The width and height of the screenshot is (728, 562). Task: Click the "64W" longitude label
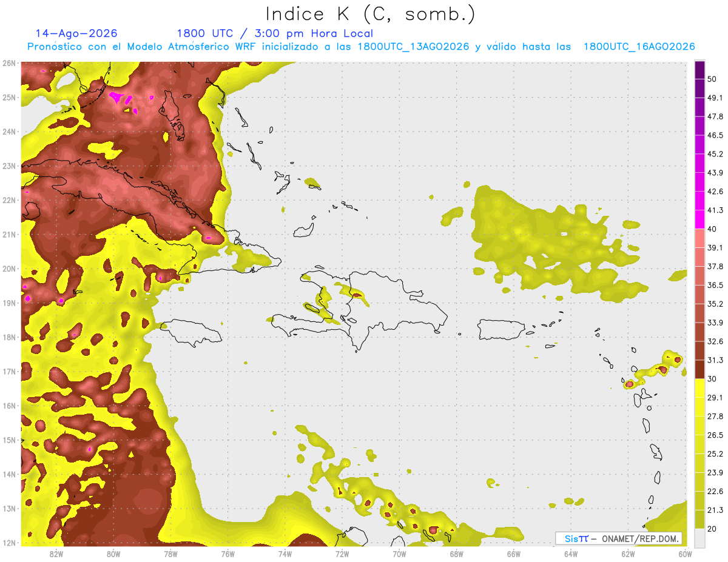[571, 554]
